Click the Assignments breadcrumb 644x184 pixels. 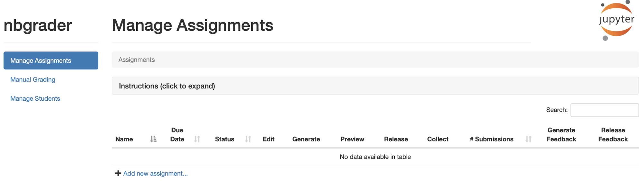click(x=137, y=60)
